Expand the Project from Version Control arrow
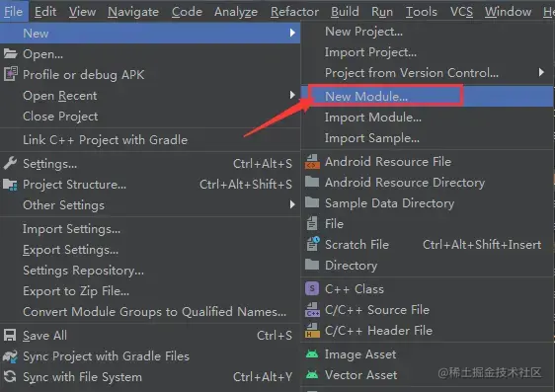This screenshot has height=392, width=555. (541, 72)
